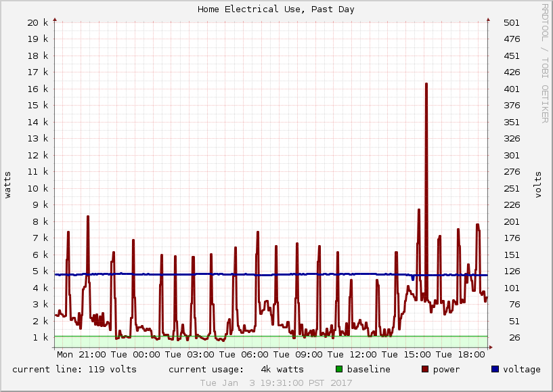Click the '501' volts axis label
Screen dimensions: 553x392
click(x=512, y=22)
